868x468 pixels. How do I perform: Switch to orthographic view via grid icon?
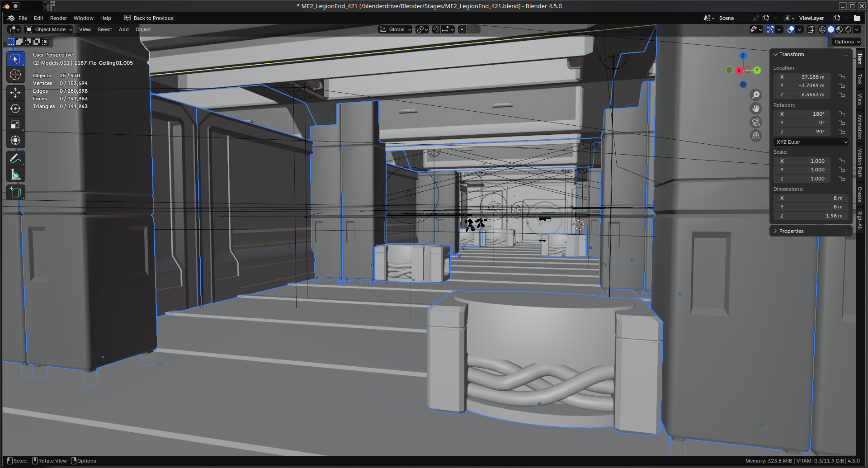756,136
